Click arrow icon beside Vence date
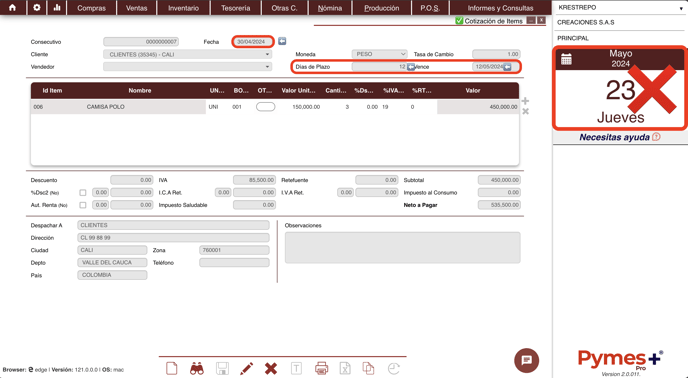The height and width of the screenshot is (378, 688). point(507,67)
